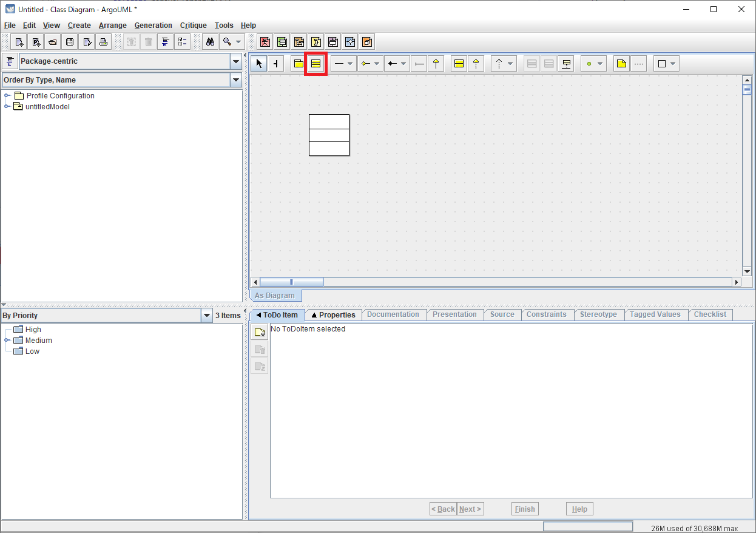Select the yellow Comment note tool
The height and width of the screenshot is (533, 756).
(x=621, y=64)
